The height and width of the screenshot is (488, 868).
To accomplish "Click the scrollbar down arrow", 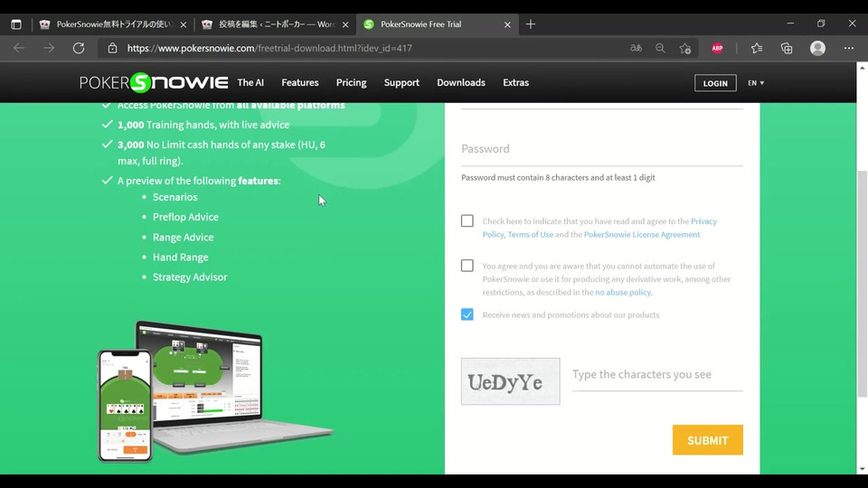I will [862, 469].
